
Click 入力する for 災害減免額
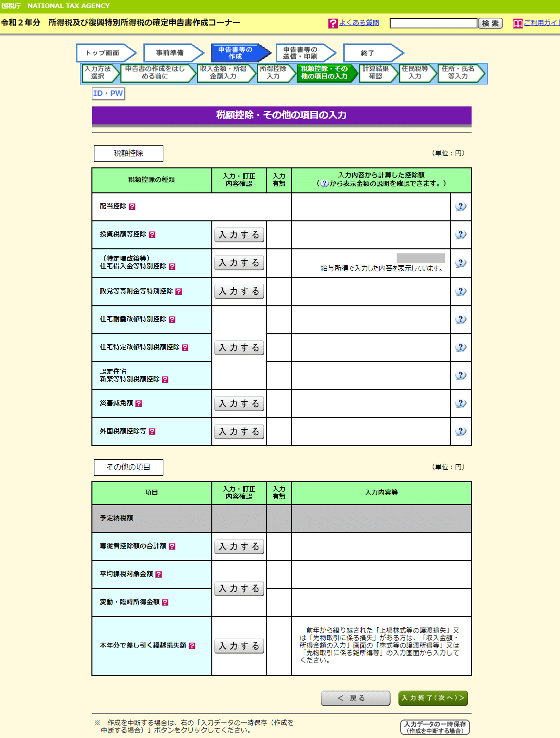[x=239, y=404]
